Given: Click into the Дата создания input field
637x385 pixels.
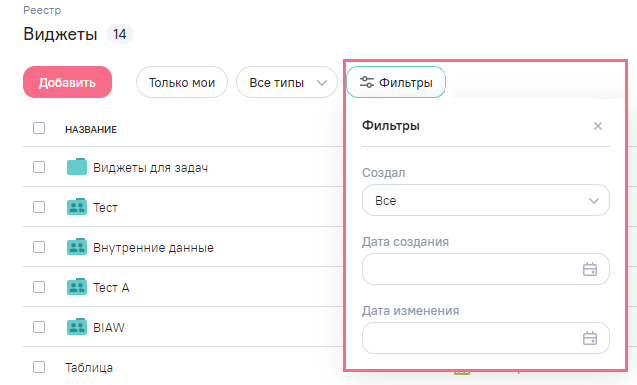Looking at the screenshot, I should coord(486,269).
